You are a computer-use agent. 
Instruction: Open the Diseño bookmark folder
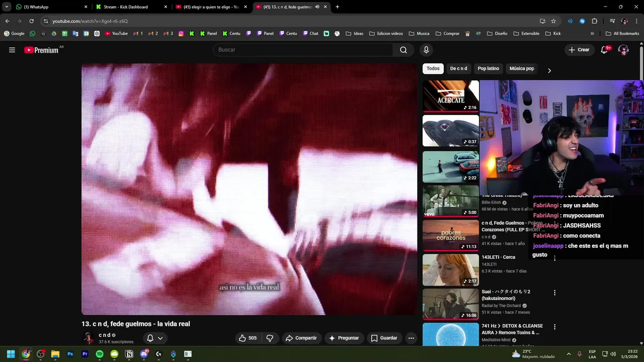pyautogui.click(x=497, y=34)
